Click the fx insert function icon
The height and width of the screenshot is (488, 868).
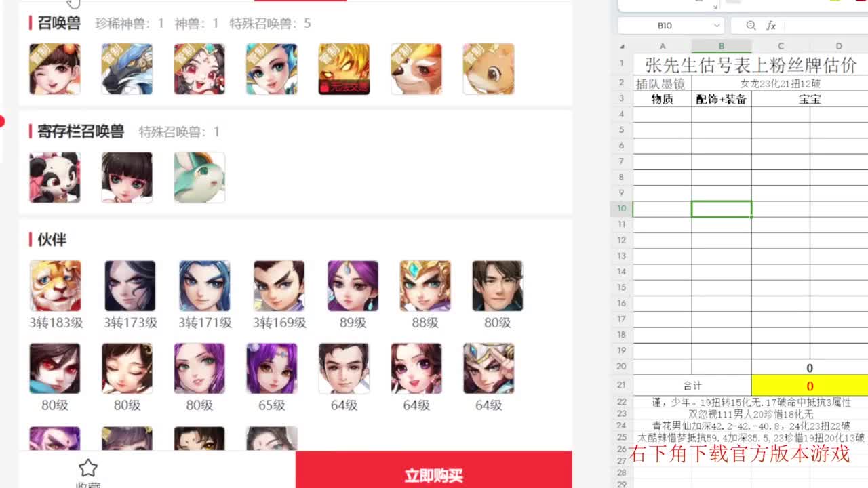coord(771,26)
